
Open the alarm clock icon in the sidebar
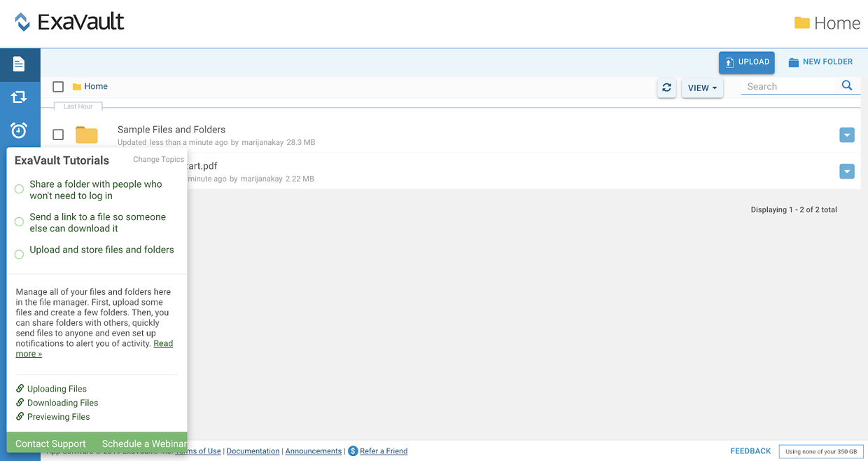[x=19, y=130]
